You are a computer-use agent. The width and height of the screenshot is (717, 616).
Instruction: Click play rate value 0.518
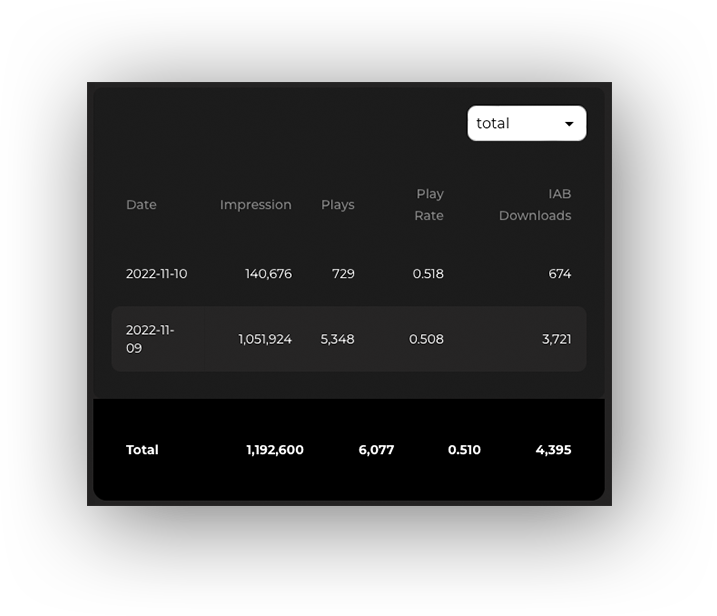click(428, 274)
